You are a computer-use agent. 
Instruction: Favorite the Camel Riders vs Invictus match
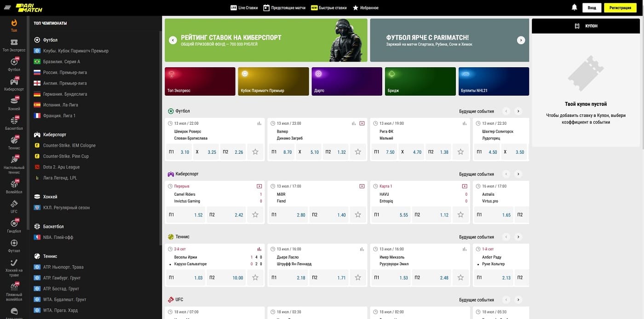click(255, 215)
